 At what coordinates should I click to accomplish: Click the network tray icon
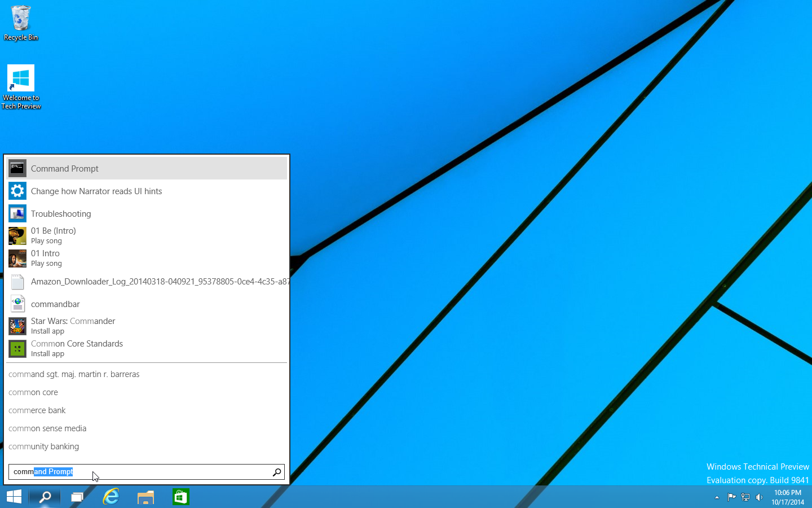[745, 497]
